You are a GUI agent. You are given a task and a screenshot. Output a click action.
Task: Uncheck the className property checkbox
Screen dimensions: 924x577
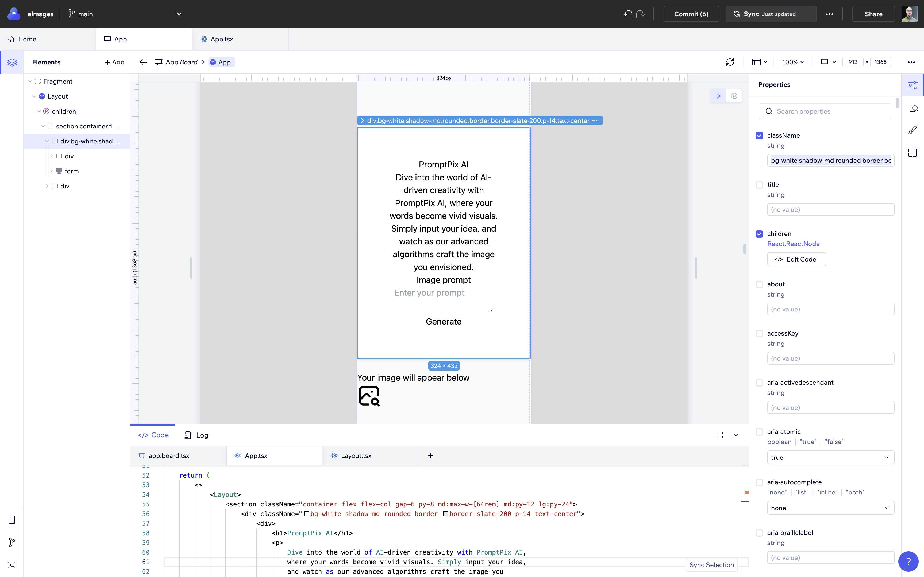(759, 135)
